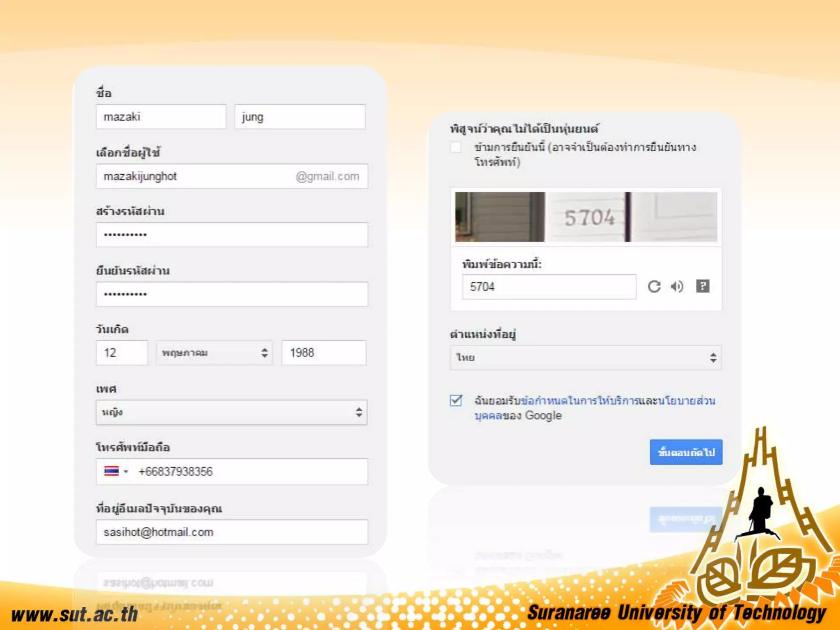Open the birth month dropdown
Image resolution: width=840 pixels, height=630 pixels.
point(214,353)
